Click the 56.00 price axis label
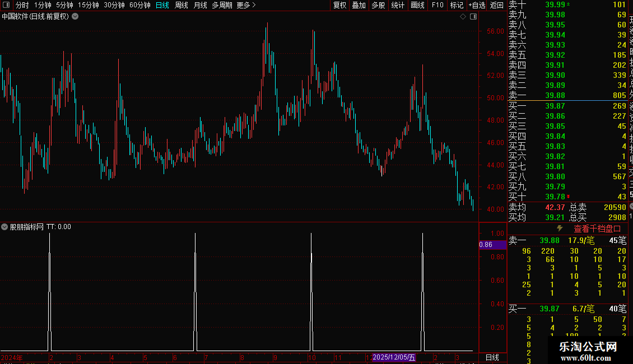Image resolution: width=633 pixels, height=364 pixels. click(495, 31)
